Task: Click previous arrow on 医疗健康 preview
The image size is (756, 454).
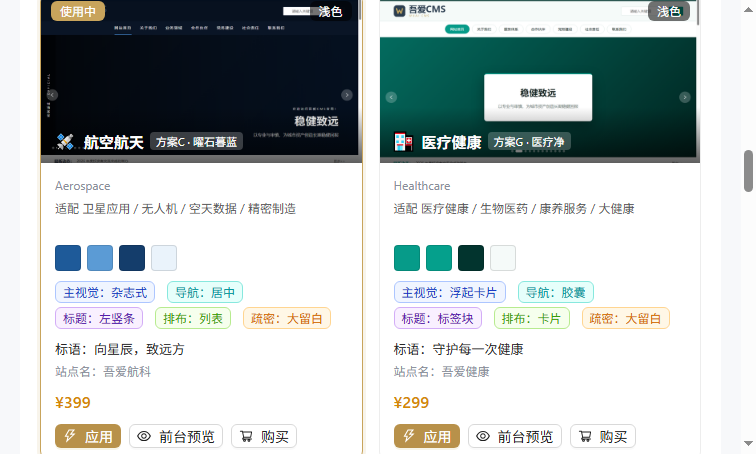Action: 392,97
